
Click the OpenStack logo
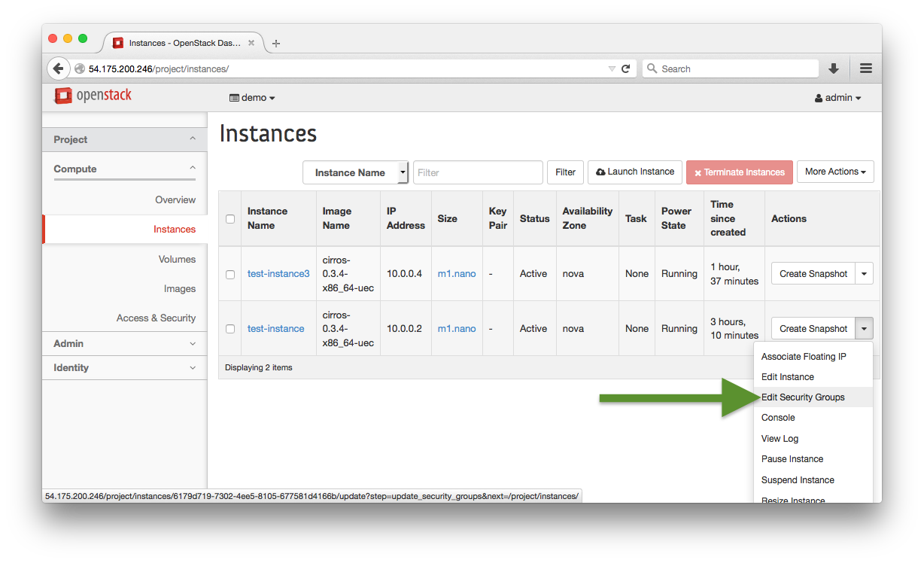pos(93,96)
